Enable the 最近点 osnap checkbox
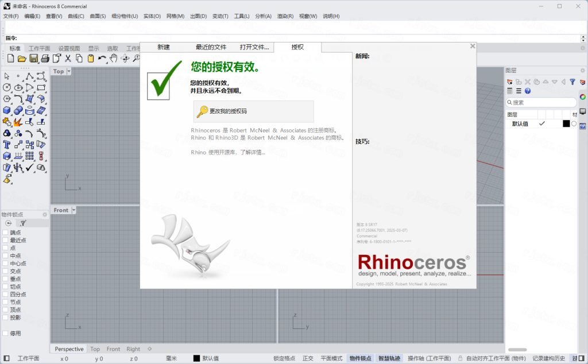 [5, 240]
